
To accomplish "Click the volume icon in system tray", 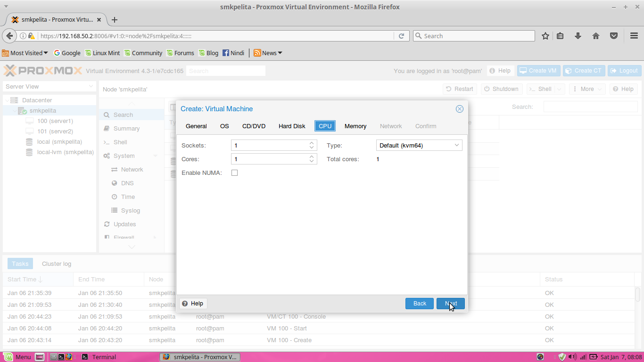I will [x=572, y=357].
